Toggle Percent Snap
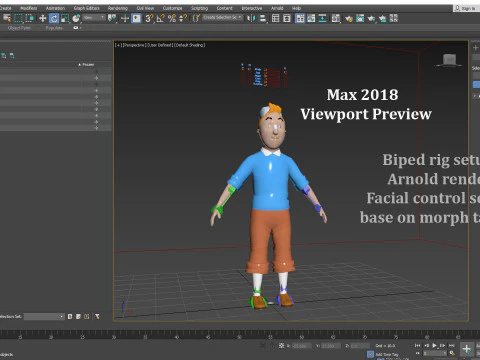This screenshot has width=480, height=360. tap(172, 18)
